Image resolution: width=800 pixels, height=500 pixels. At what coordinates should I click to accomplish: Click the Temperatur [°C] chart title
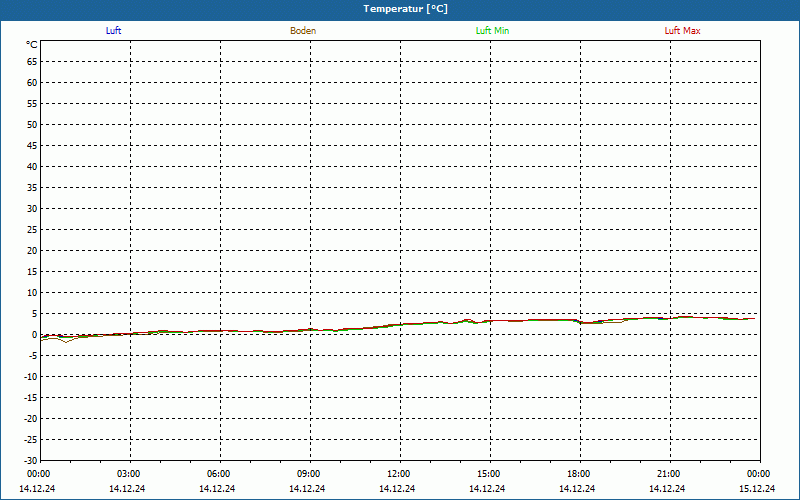coord(406,9)
